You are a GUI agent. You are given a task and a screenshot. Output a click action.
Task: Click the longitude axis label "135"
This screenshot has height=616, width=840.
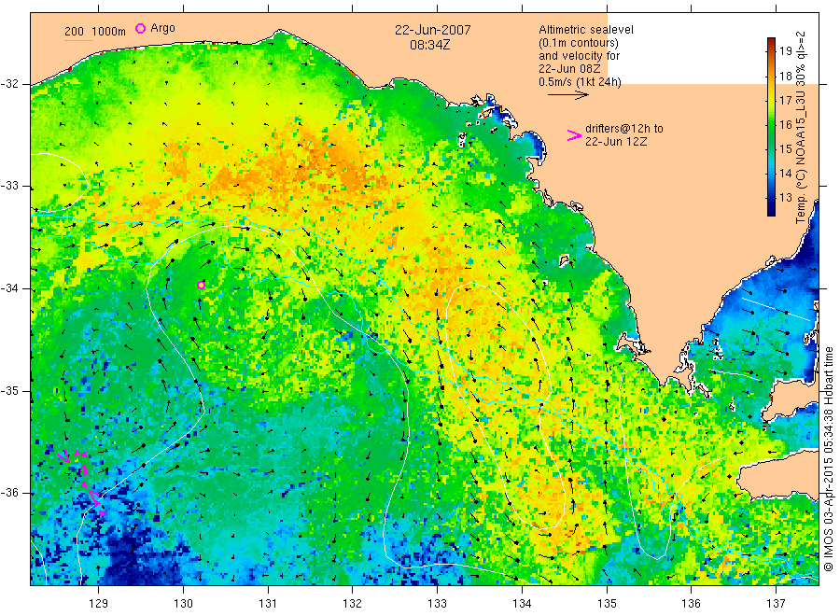(607, 604)
